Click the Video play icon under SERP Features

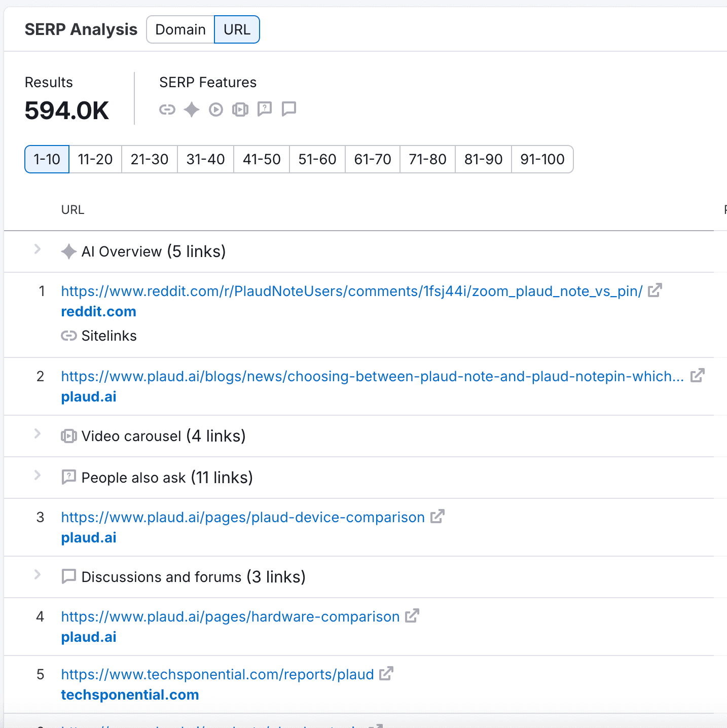(216, 110)
